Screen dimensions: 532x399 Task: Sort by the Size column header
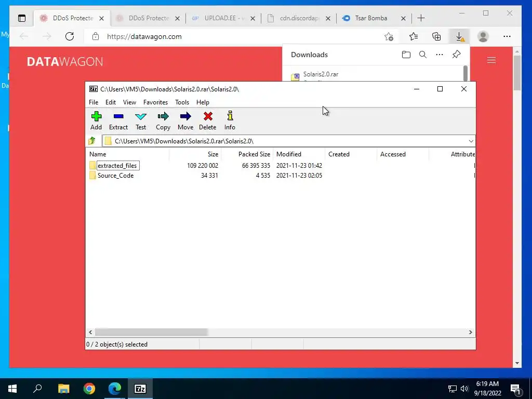pyautogui.click(x=195, y=154)
